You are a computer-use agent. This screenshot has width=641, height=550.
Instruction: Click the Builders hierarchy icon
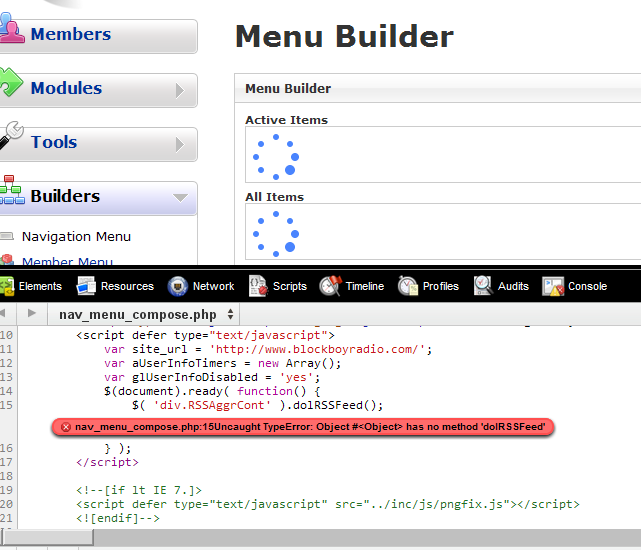coord(11,190)
